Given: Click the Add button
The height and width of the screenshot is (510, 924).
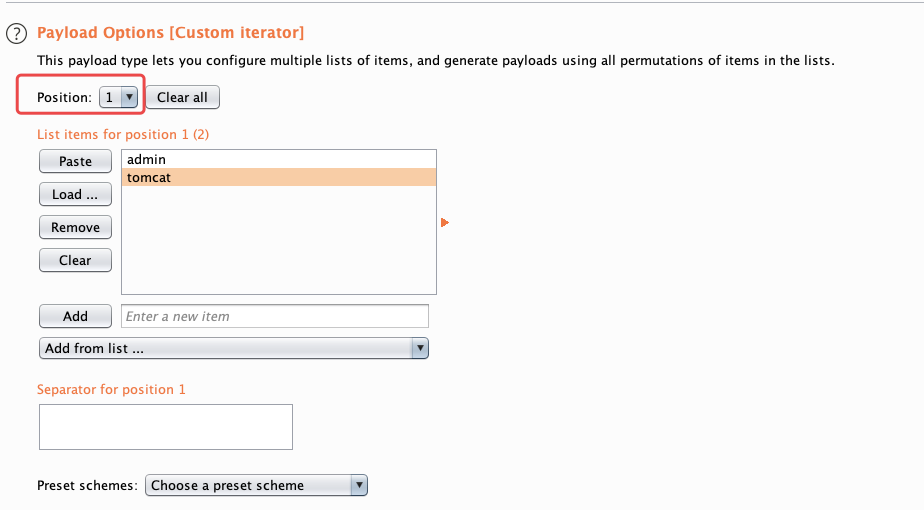Looking at the screenshot, I should point(75,316).
